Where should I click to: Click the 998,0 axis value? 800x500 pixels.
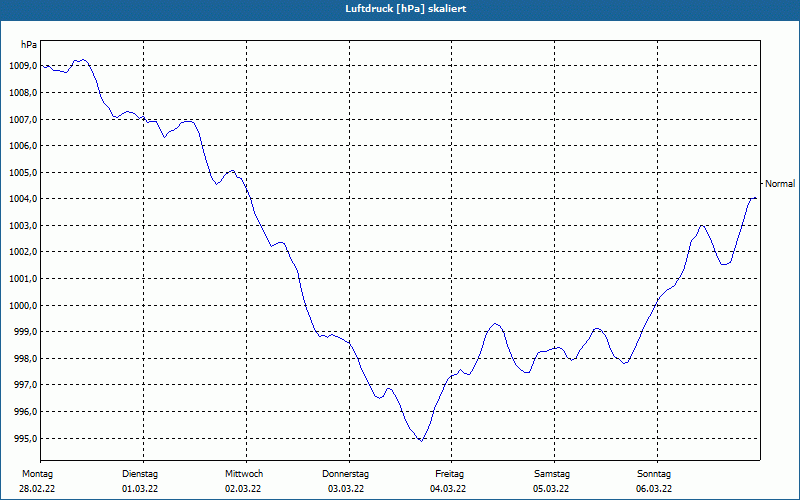pyautogui.click(x=25, y=359)
